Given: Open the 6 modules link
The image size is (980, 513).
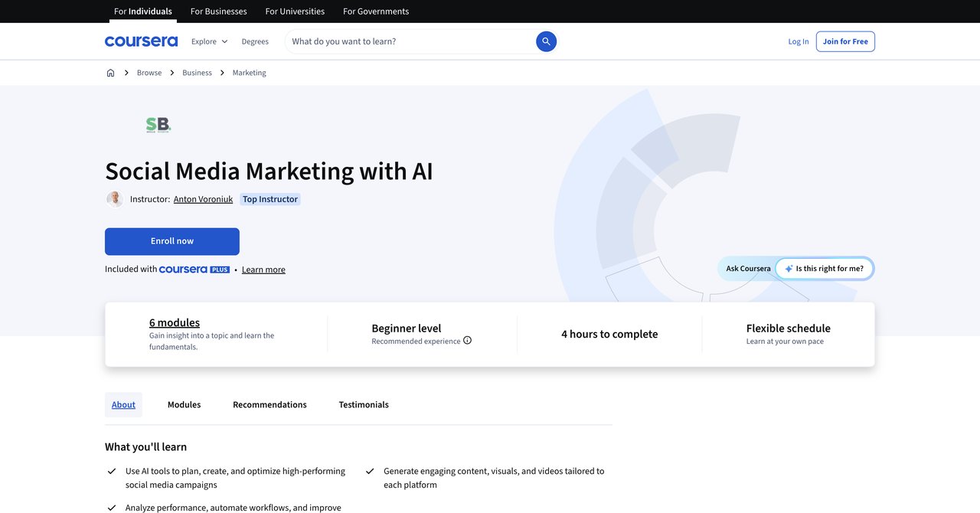Looking at the screenshot, I should tap(175, 322).
